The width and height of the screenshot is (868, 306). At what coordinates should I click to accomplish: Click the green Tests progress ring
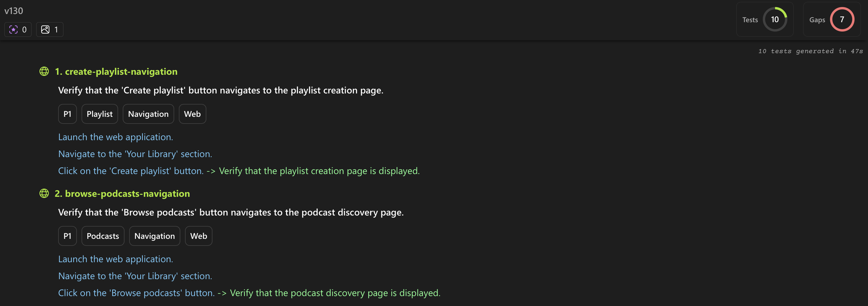point(775,20)
